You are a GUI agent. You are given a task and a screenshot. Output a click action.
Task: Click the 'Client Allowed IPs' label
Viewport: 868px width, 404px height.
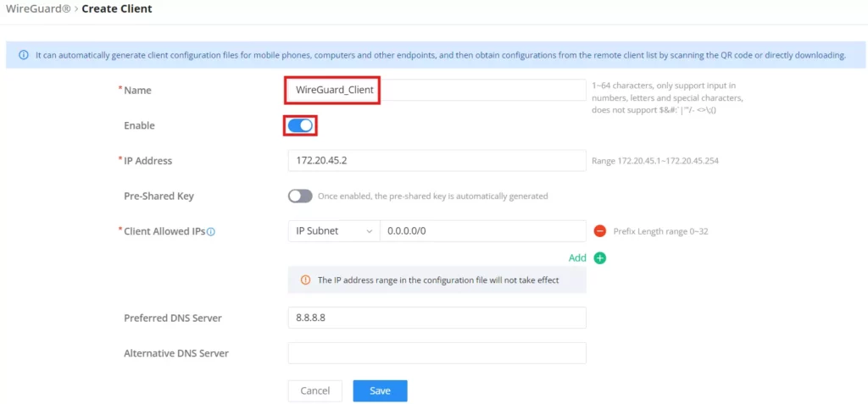coord(165,231)
